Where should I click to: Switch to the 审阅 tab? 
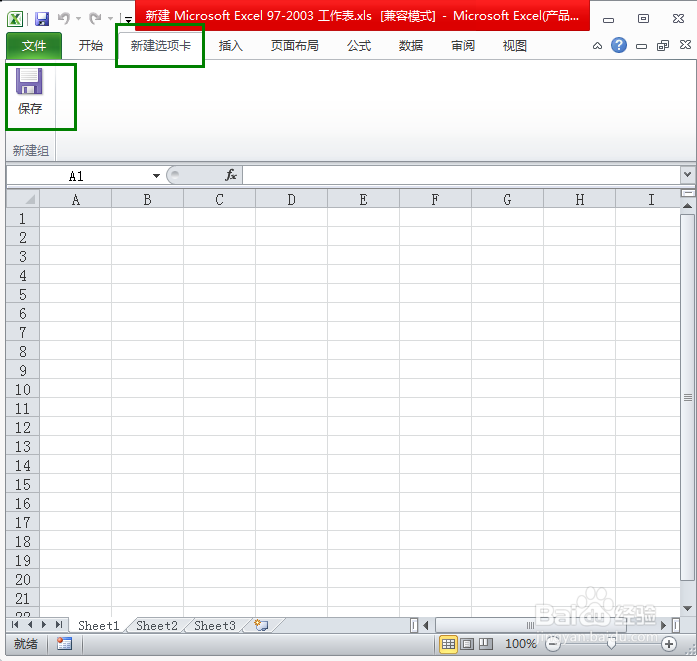[463, 46]
